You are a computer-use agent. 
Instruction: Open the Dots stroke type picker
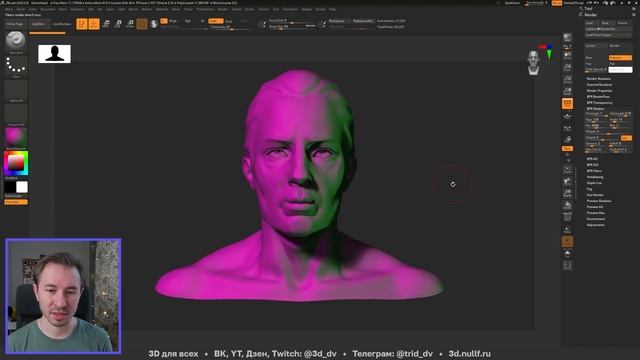click(16, 67)
